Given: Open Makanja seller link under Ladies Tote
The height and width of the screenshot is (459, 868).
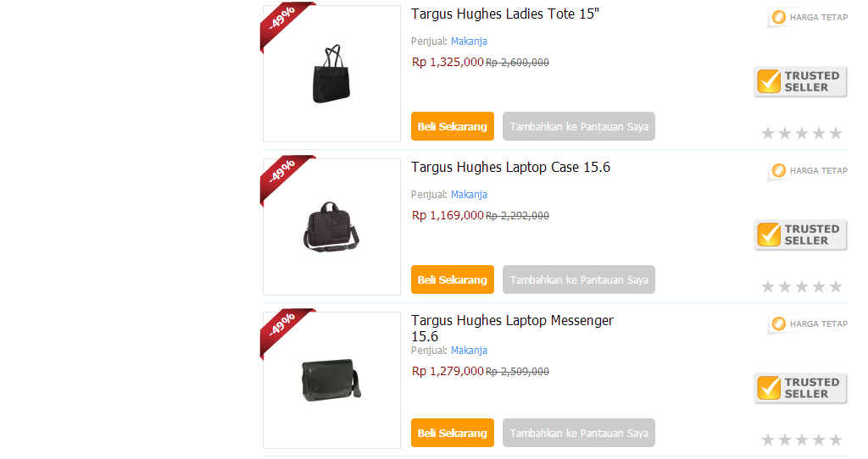Looking at the screenshot, I should (x=469, y=41).
